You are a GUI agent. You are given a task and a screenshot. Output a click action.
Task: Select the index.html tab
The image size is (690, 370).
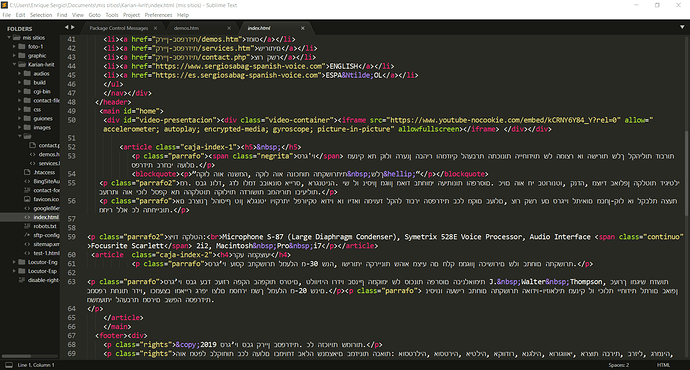tap(259, 28)
